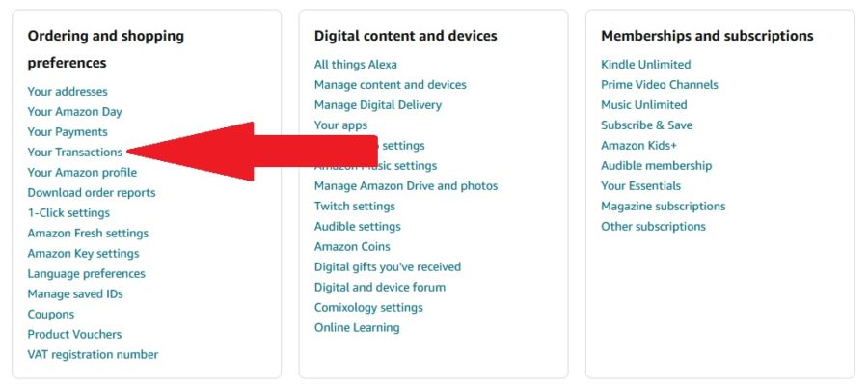Viewport: 868px width, 389px height.
Task: Open Your Transactions link
Action: tap(74, 152)
